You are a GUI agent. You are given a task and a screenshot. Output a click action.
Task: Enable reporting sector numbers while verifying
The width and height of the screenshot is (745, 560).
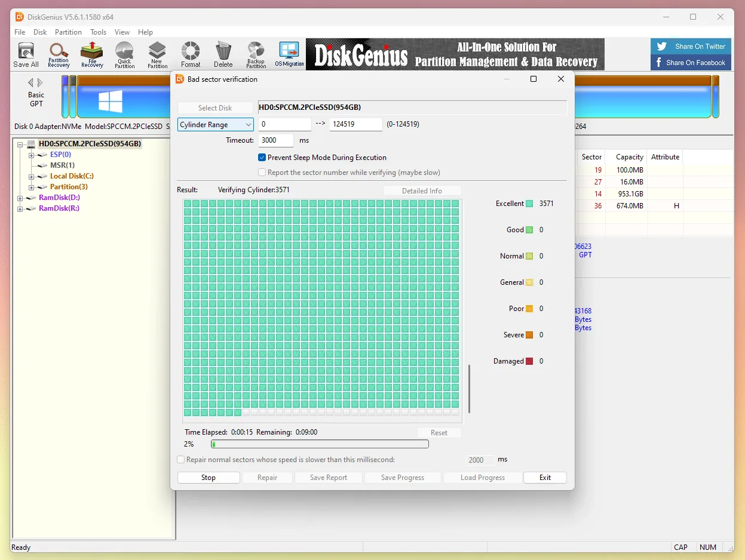(262, 173)
